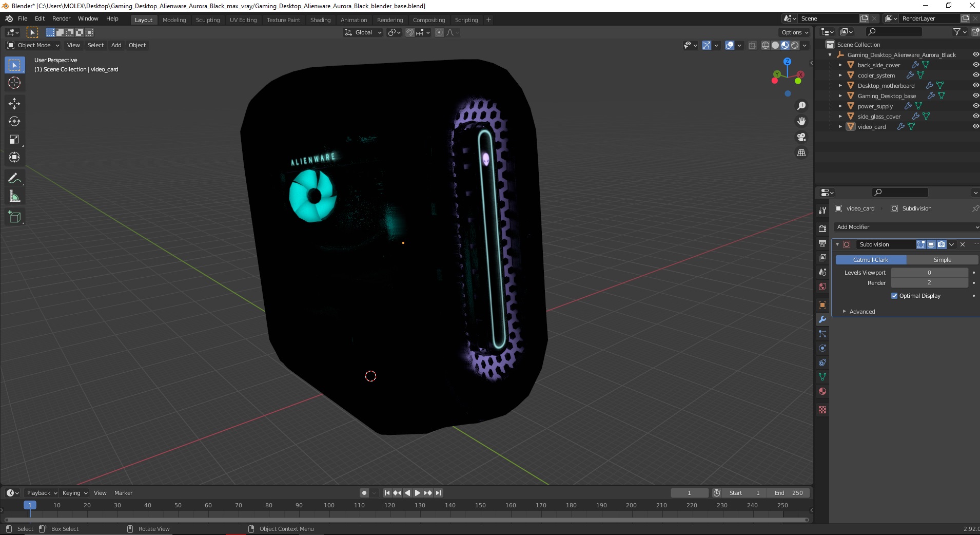Switch perspective/orthographic grid icon

tap(801, 152)
